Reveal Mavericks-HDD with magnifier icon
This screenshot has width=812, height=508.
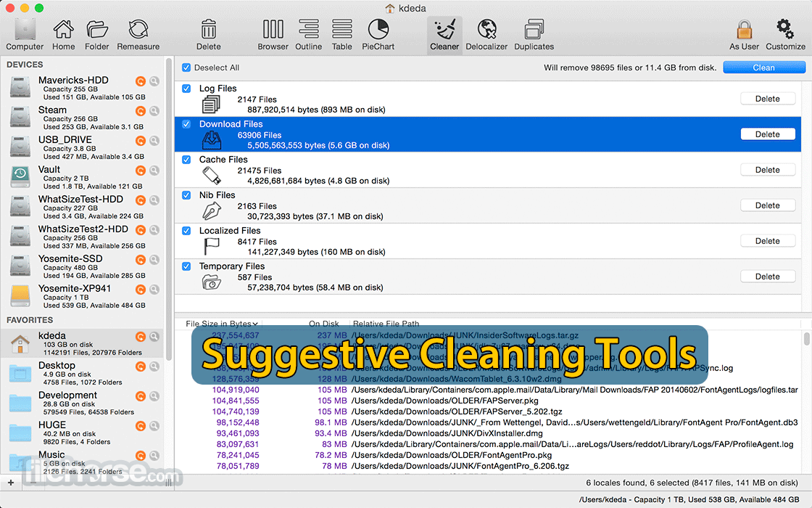tap(154, 81)
